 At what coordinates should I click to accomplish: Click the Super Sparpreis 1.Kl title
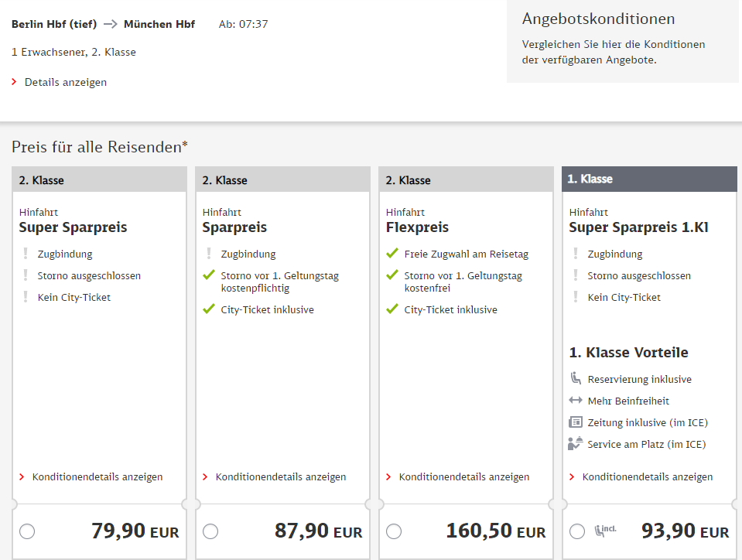tap(639, 227)
